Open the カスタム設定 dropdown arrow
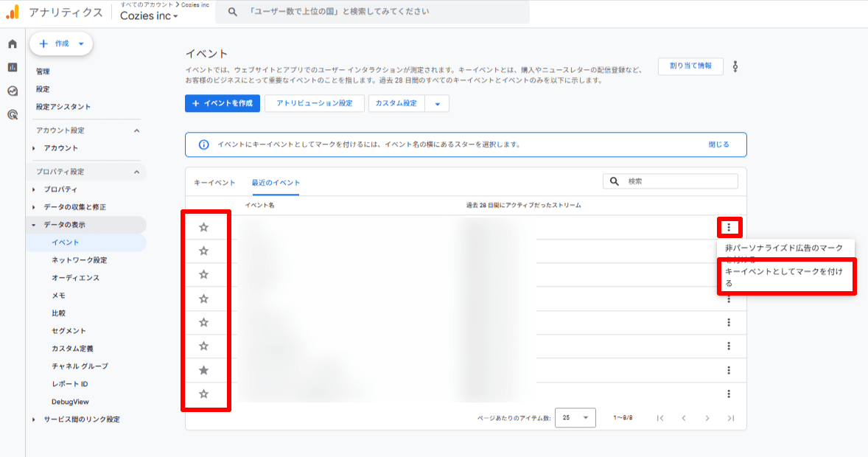 [438, 103]
